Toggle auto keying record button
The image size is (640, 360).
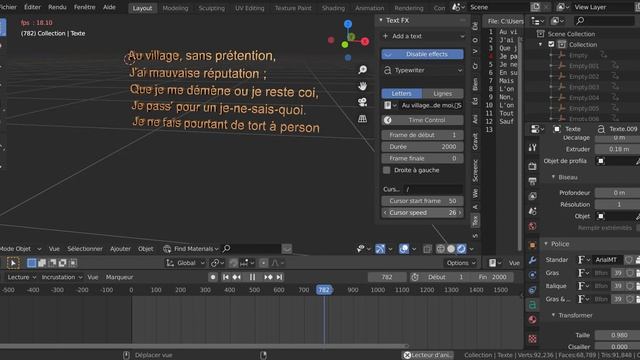[x=213, y=277]
